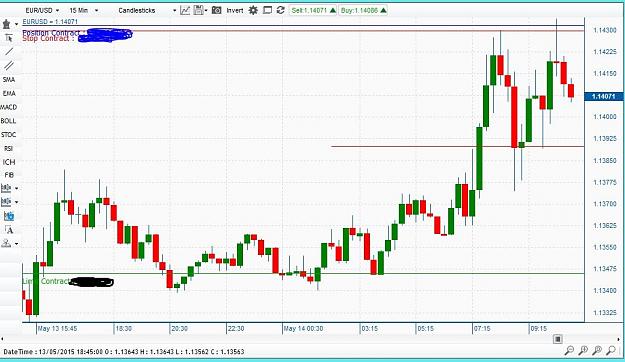Click the 1.13325 price axis label
The height and width of the screenshot is (362, 625).
pos(605,313)
